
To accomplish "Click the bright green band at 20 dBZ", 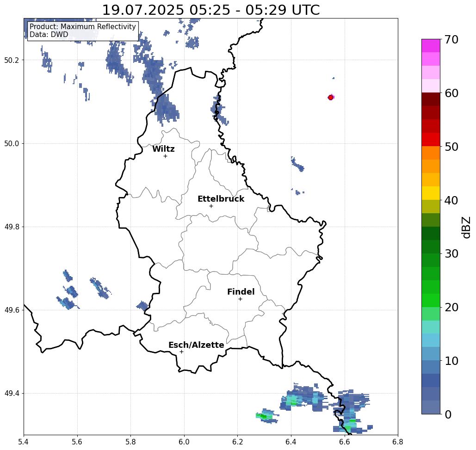I will coord(431,301).
